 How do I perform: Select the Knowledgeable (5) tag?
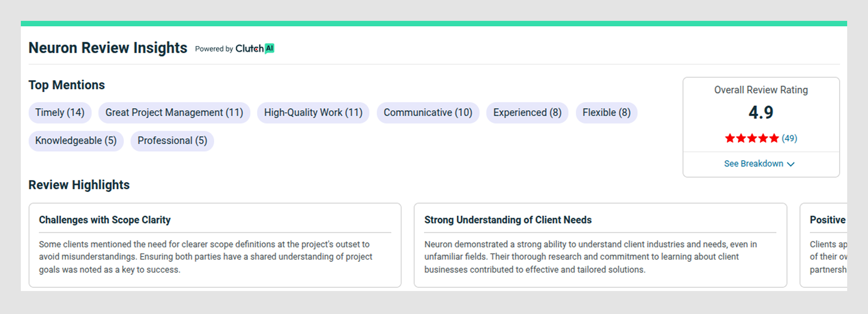point(76,141)
